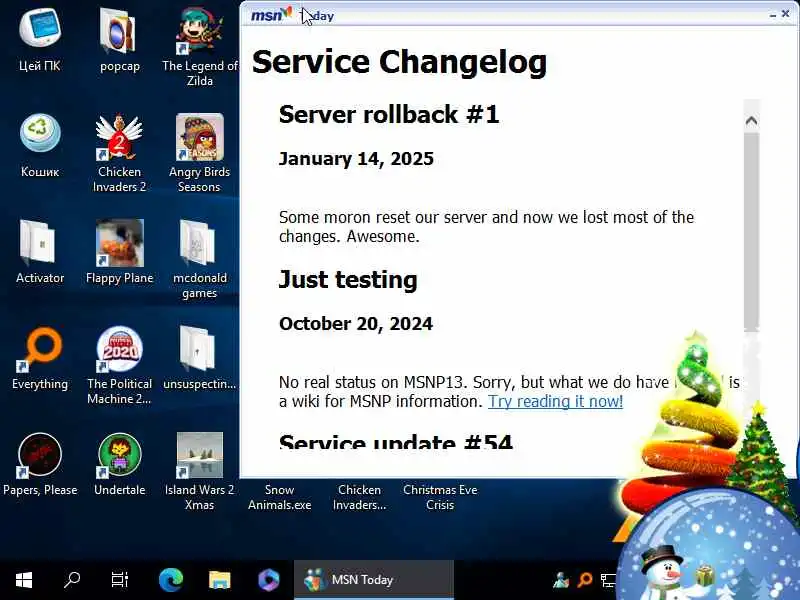The height and width of the screenshot is (600, 800).
Task: Open File Explorer from taskbar
Action: pos(220,580)
